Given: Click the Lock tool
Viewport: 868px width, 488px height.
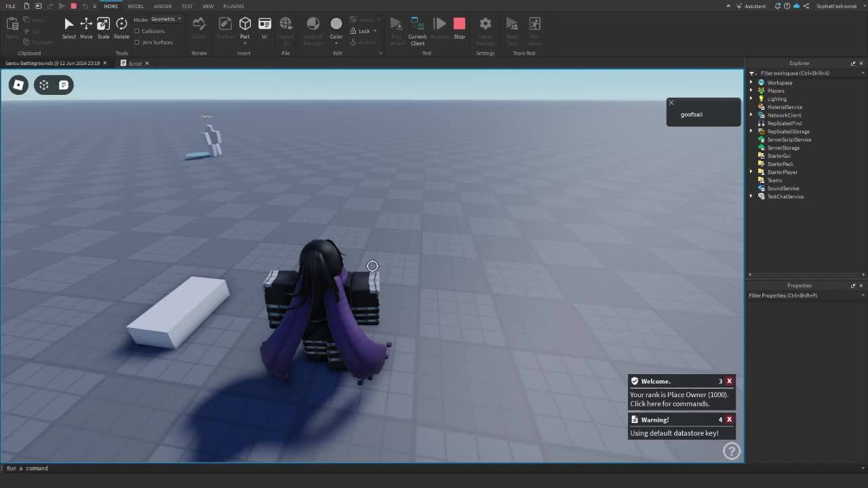Looking at the screenshot, I should point(360,31).
